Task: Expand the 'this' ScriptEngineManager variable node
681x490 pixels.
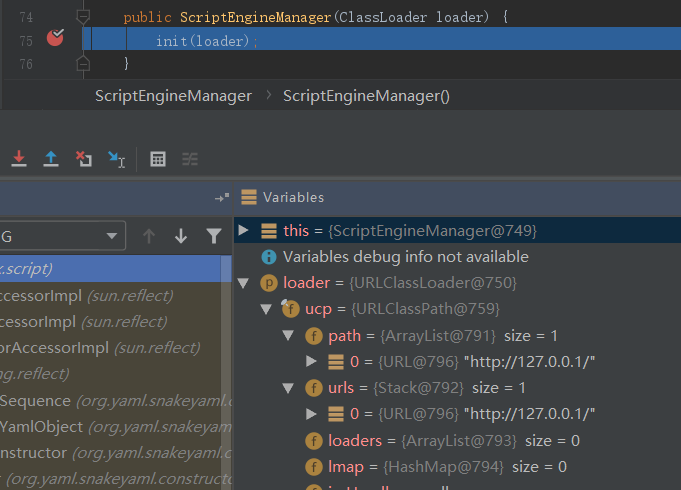Action: (243, 231)
